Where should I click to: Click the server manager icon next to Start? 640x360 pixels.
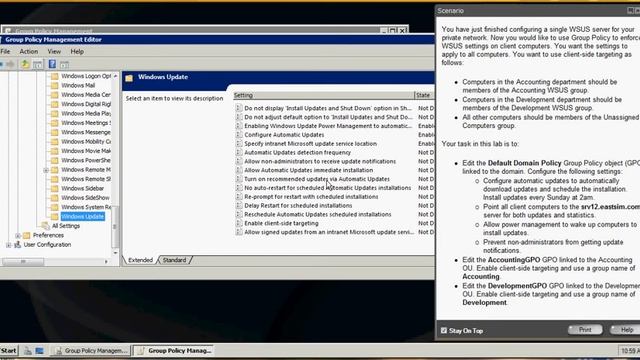28,351
